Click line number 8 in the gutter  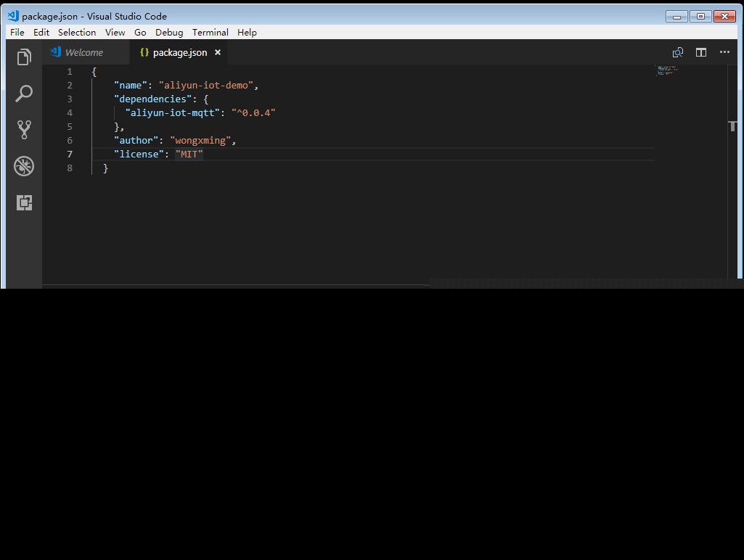(x=70, y=168)
